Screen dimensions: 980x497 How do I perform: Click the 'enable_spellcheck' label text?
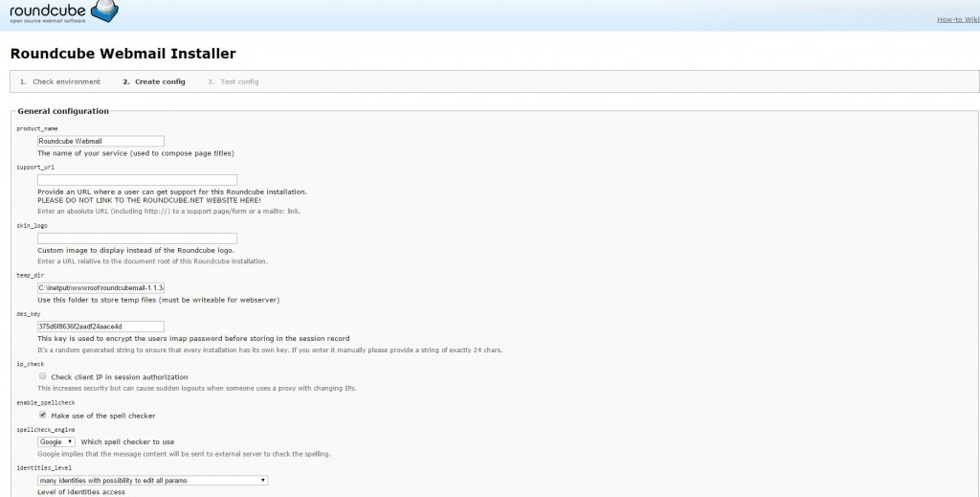[x=46, y=402]
